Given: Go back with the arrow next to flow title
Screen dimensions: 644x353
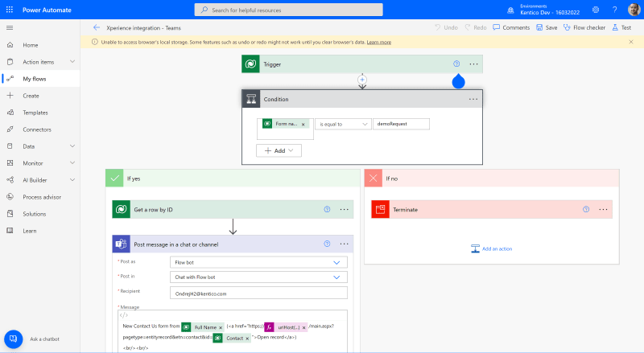Looking at the screenshot, I should [x=97, y=27].
